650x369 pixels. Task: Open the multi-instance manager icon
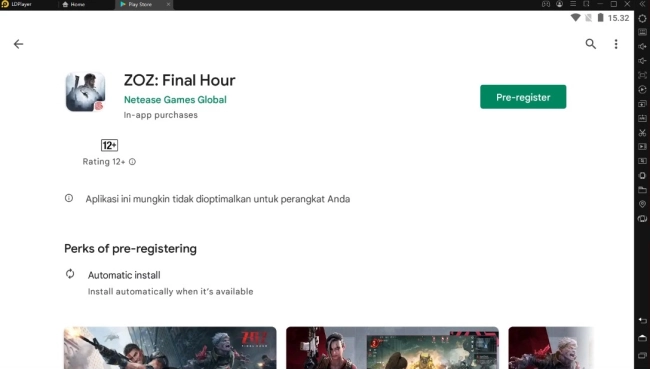[x=642, y=104]
